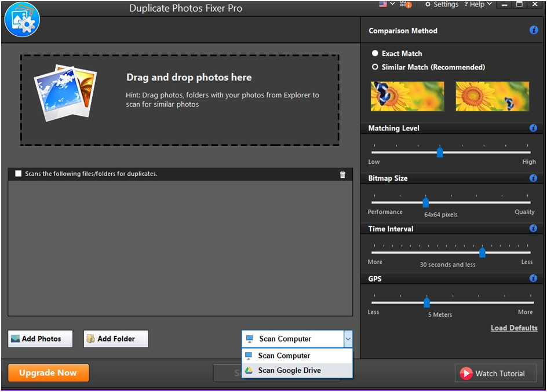
Task: Click the scan mode dropdown arrow
Action: click(x=348, y=339)
